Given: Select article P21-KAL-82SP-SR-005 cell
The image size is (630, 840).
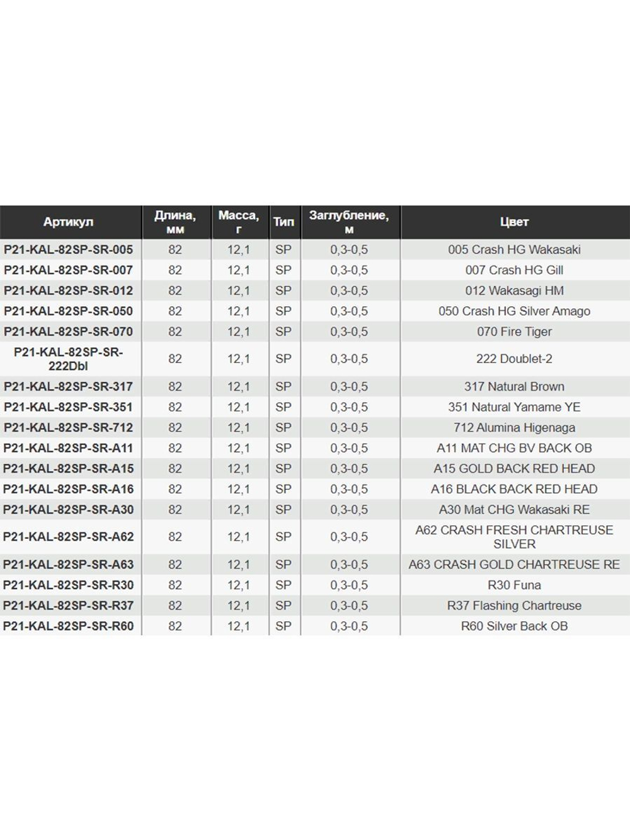Looking at the screenshot, I should (68, 250).
